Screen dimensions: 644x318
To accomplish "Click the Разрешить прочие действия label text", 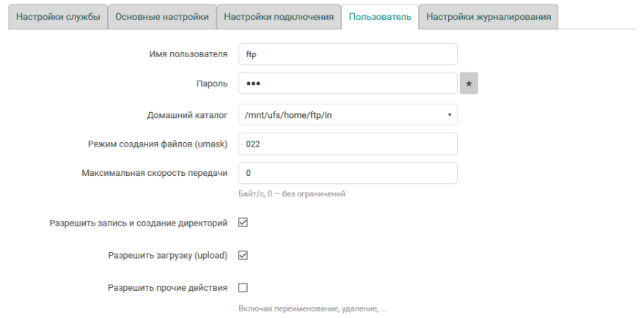I will pos(167,288).
